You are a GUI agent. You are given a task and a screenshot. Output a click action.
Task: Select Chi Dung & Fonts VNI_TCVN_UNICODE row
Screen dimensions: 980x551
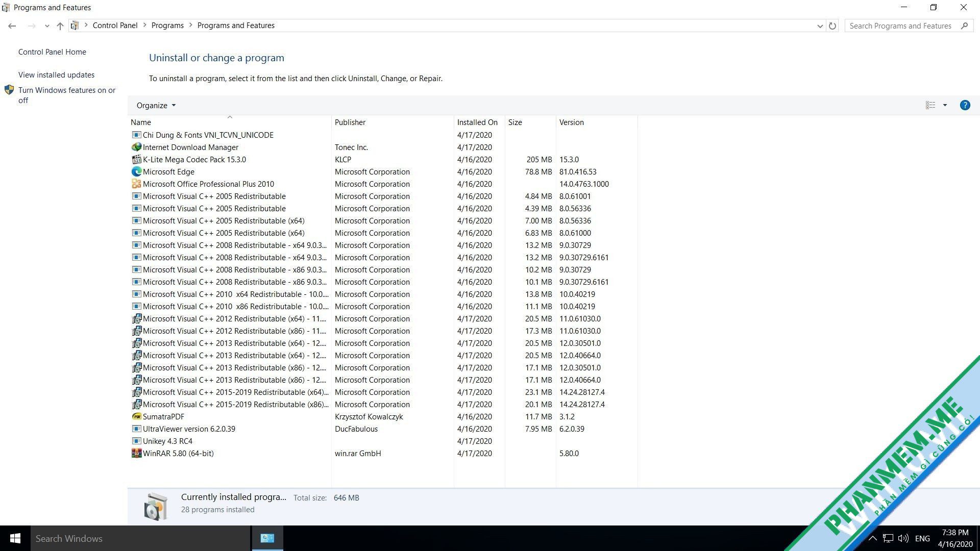[x=383, y=135]
